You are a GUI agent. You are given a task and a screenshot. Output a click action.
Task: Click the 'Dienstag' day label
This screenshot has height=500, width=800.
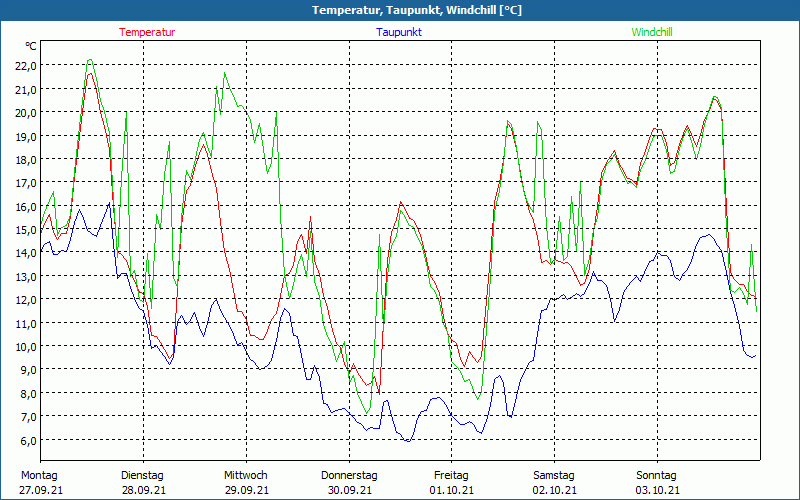pos(142,476)
